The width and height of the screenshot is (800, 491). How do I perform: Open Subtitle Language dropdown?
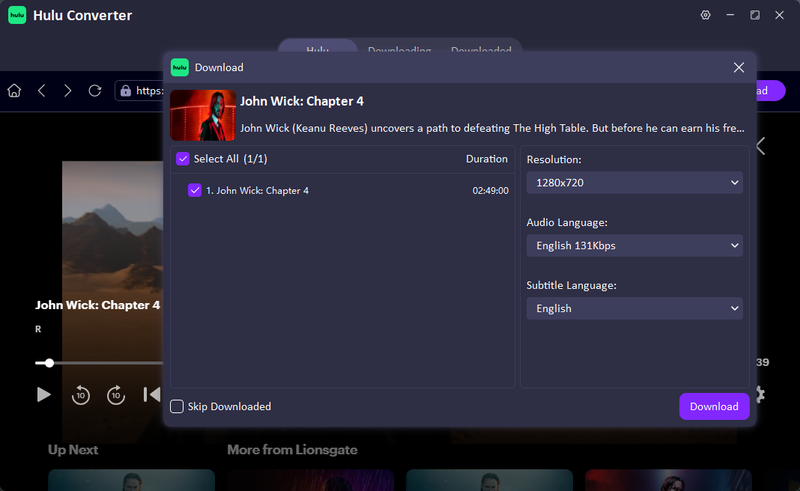pyautogui.click(x=634, y=308)
